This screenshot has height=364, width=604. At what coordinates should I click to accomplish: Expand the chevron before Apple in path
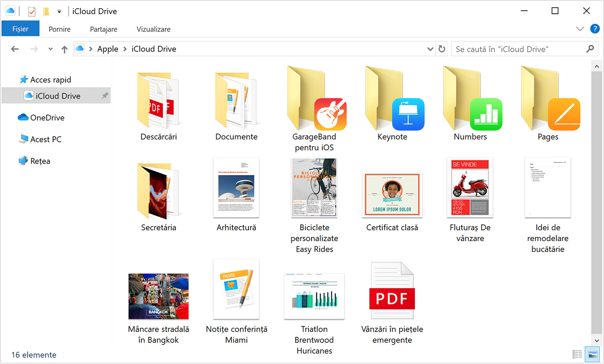coord(91,49)
